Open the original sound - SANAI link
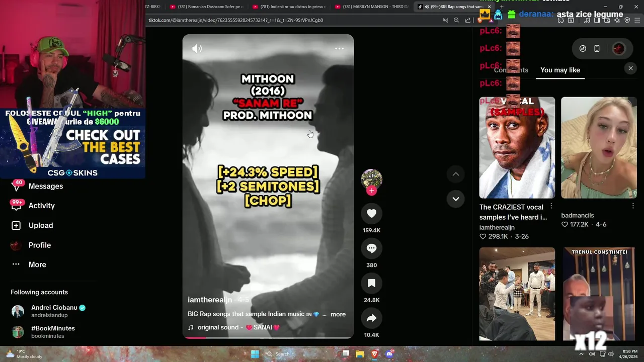644x362 pixels. (233, 327)
